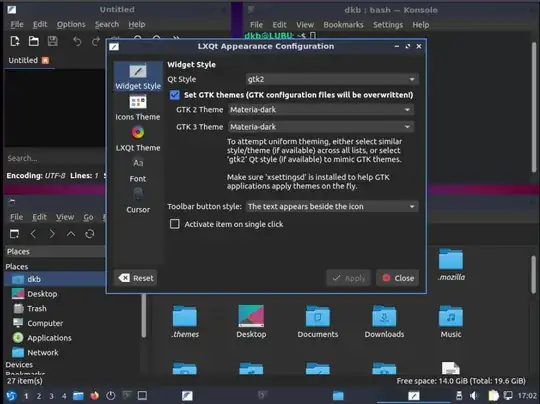Select Applications in Places list
Screen dimensions: 540x404
pyautogui.click(x=49, y=338)
